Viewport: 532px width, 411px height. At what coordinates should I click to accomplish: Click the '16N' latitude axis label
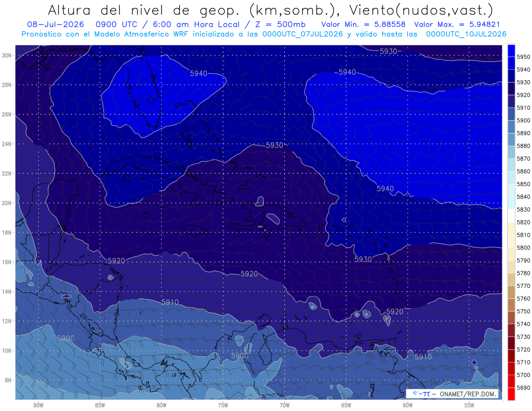coord(7,262)
